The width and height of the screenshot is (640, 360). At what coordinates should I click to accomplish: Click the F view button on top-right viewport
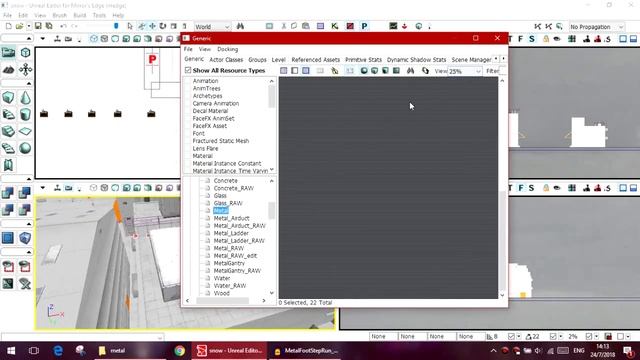520,39
